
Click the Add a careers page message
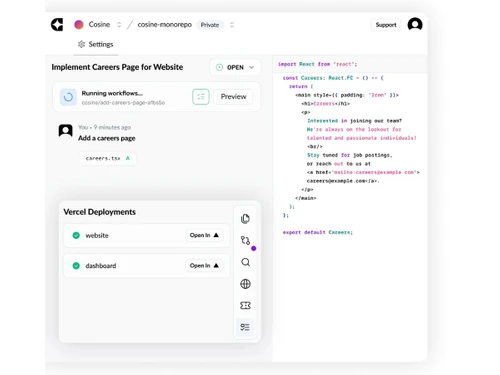107,138
